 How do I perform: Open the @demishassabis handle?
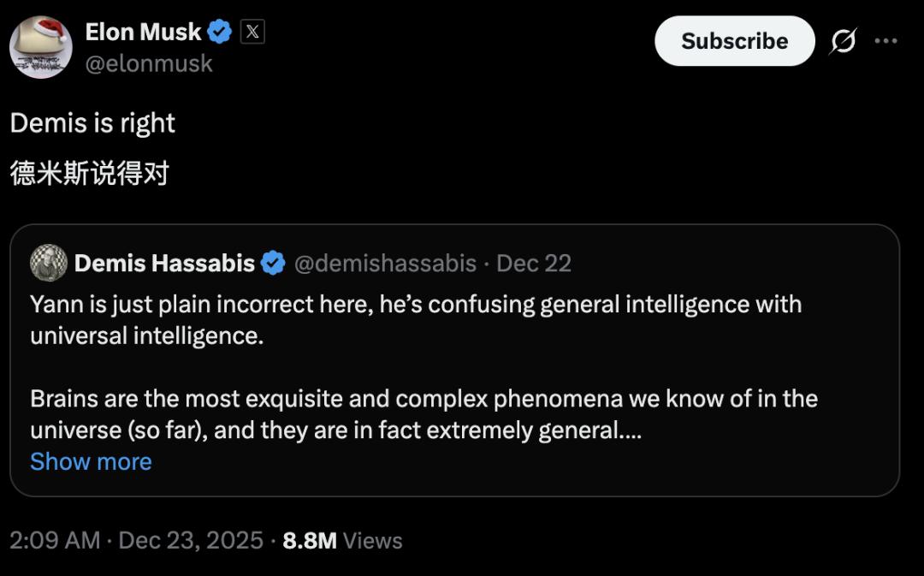(x=385, y=263)
